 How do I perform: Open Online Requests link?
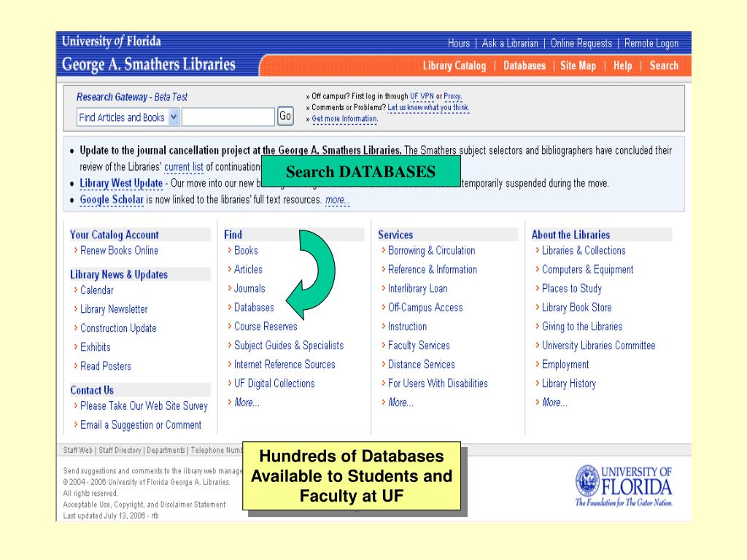581,43
